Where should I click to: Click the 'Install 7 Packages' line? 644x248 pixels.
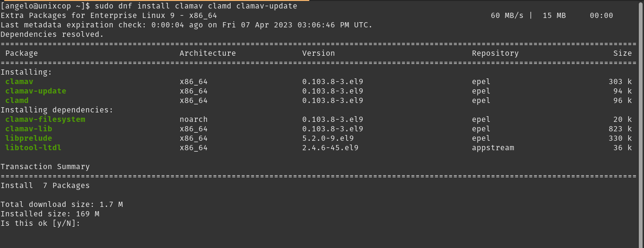coord(45,186)
